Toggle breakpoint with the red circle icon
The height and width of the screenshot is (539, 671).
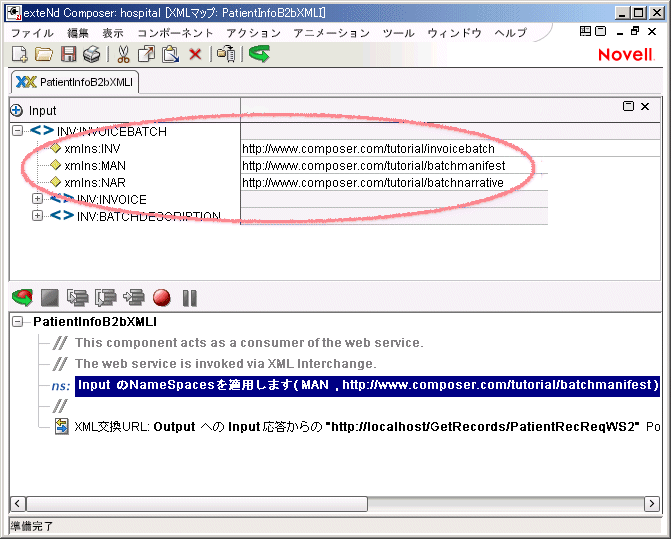[162, 298]
